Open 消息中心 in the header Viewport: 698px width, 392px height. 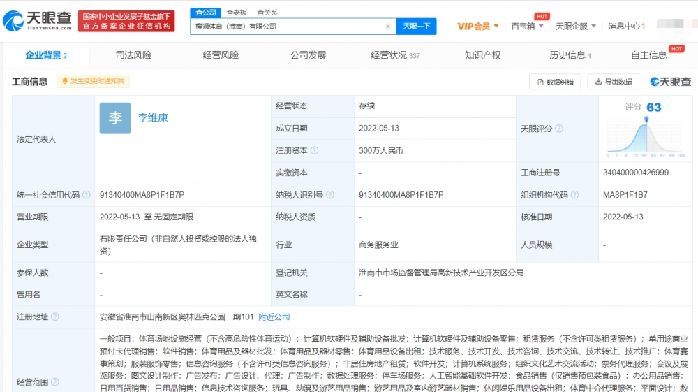point(626,26)
